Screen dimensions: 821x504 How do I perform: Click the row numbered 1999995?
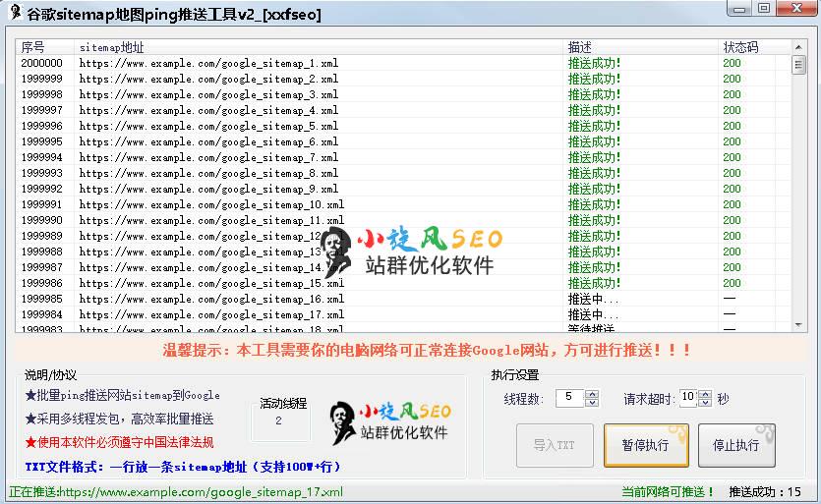(x=403, y=141)
